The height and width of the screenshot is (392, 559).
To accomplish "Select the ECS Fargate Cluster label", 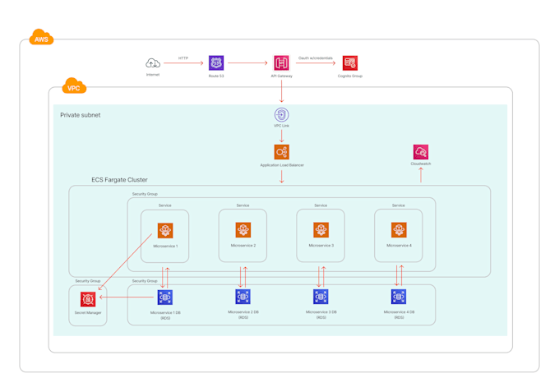I will click(x=119, y=180).
